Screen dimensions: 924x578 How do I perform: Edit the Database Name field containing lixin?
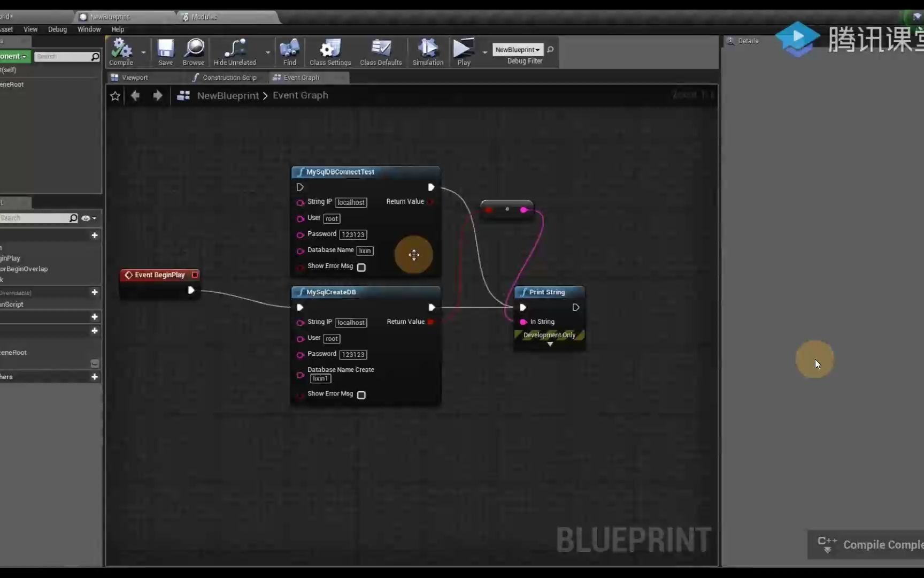tap(365, 250)
